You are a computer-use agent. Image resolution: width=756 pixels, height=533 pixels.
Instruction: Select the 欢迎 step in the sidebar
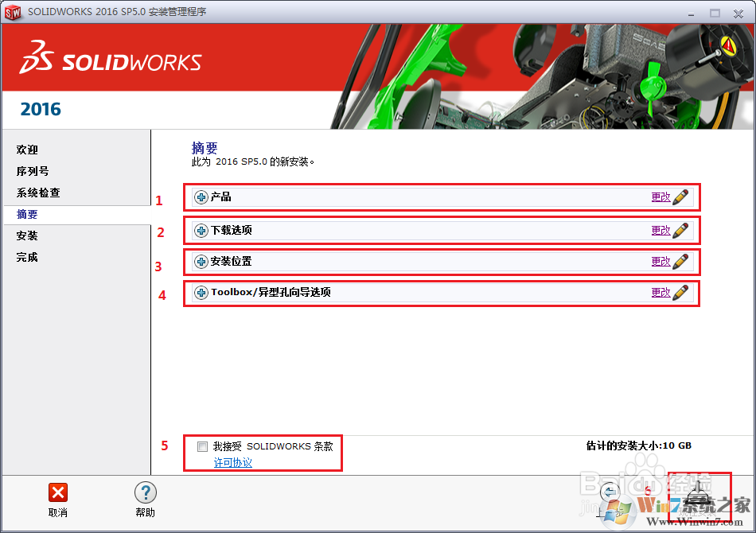[x=25, y=150]
